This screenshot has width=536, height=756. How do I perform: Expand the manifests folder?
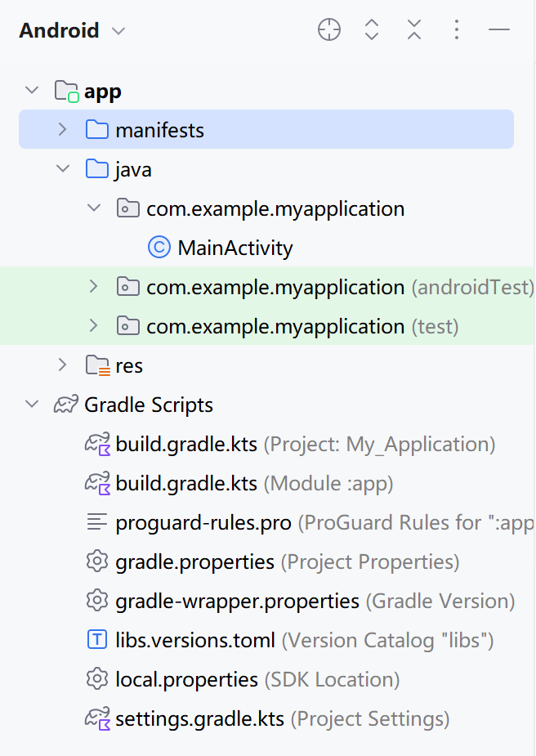tap(62, 130)
